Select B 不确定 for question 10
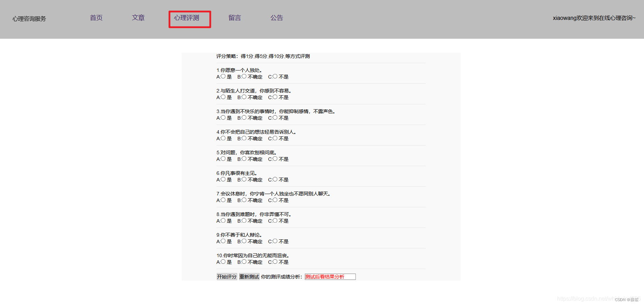The image size is (644, 305). coord(244,262)
